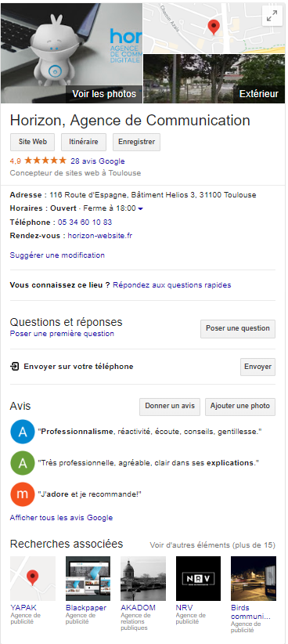The width and height of the screenshot is (288, 644).
Task: Expand 'Voir d'autres éléments (plus de 15)'
Action: pyautogui.click(x=213, y=545)
